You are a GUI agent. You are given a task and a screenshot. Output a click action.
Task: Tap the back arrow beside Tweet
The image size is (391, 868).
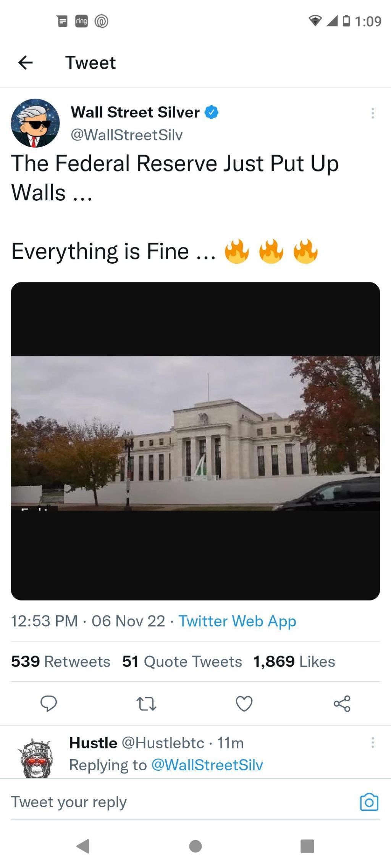26,63
